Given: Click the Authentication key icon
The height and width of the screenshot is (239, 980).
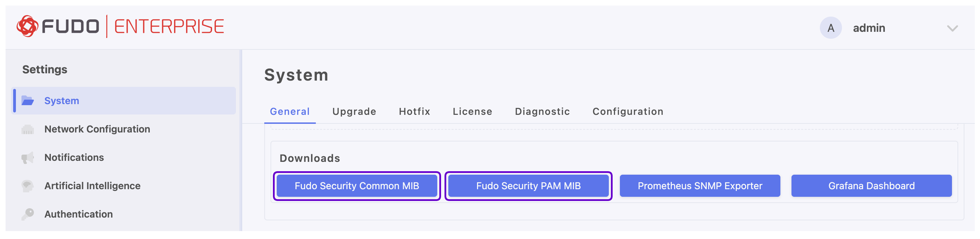Looking at the screenshot, I should pyautogui.click(x=27, y=214).
